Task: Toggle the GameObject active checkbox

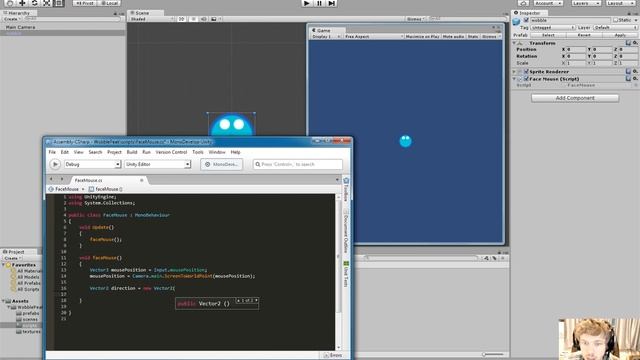Action: 526,20
